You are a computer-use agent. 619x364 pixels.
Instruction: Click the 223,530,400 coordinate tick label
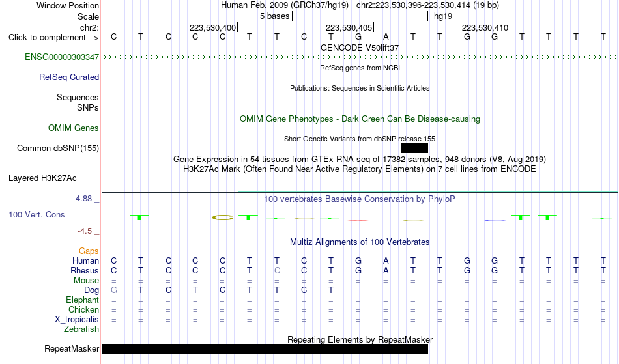212,27
